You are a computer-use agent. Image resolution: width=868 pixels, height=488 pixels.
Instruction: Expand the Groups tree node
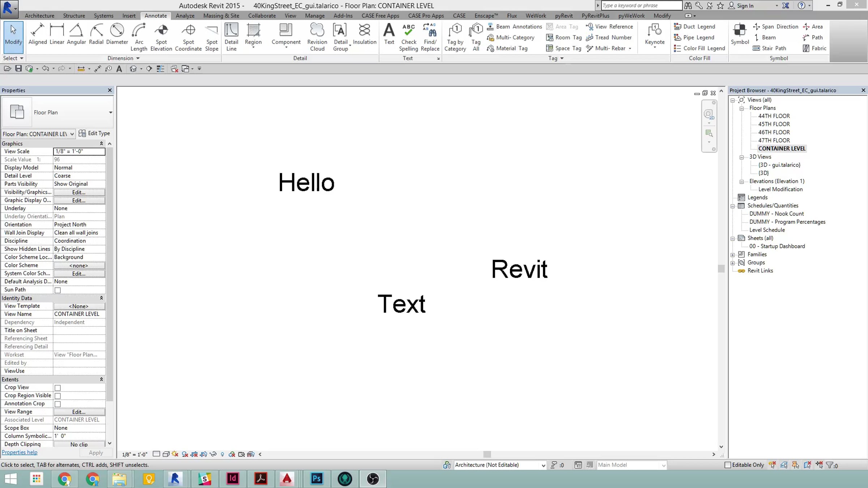[733, 263]
